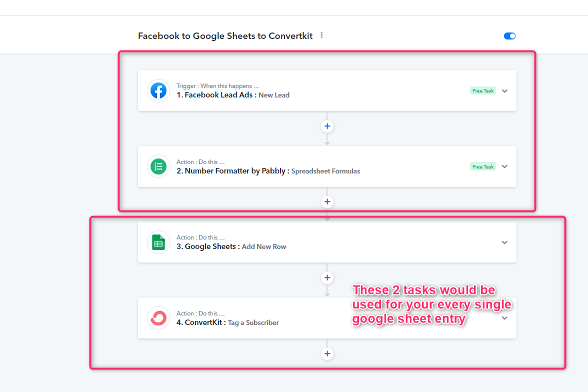Toggle the workflow on/off switch

point(509,36)
